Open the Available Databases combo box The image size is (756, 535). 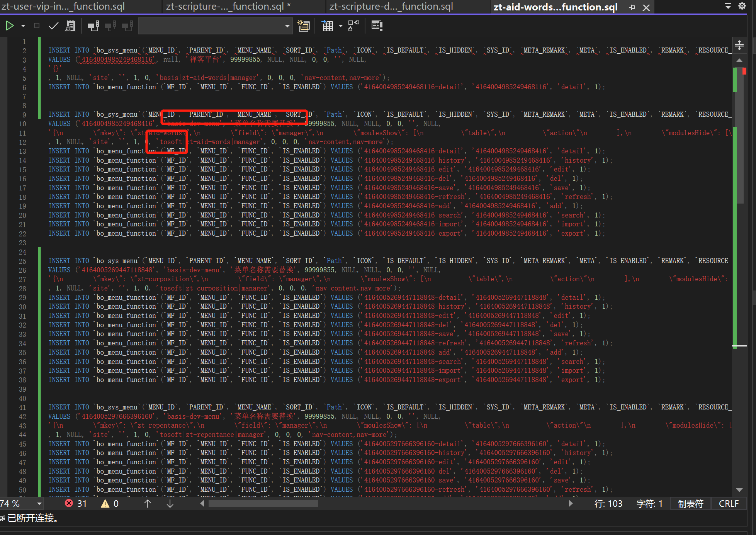215,26
